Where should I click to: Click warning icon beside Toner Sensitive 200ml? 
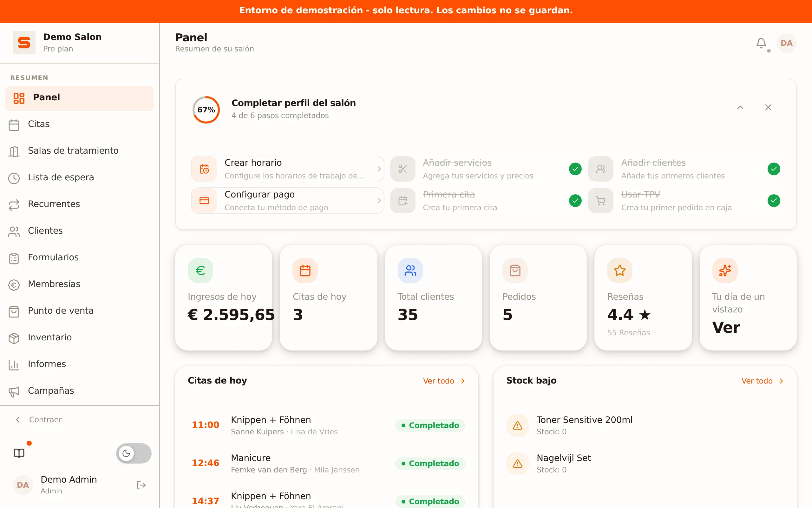pyautogui.click(x=518, y=425)
